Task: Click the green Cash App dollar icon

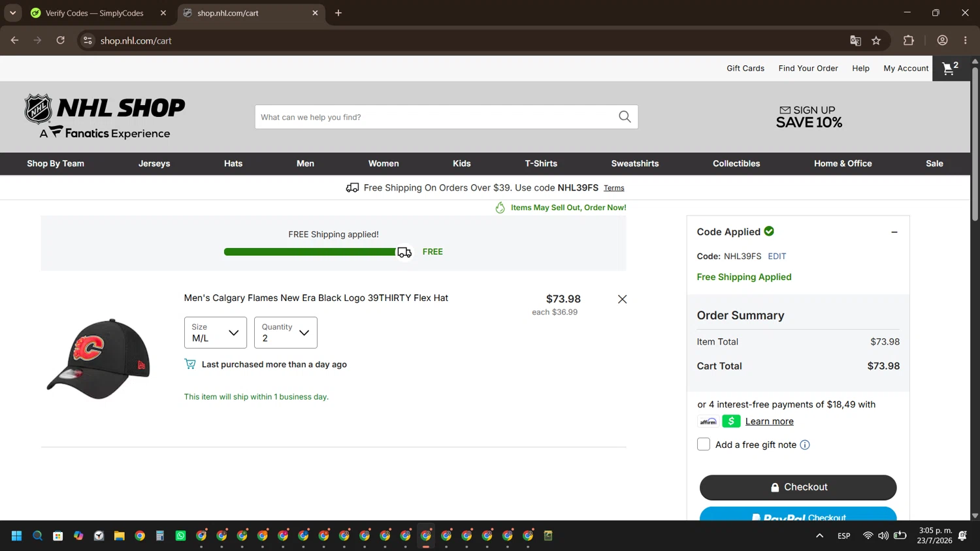Action: [x=731, y=421]
